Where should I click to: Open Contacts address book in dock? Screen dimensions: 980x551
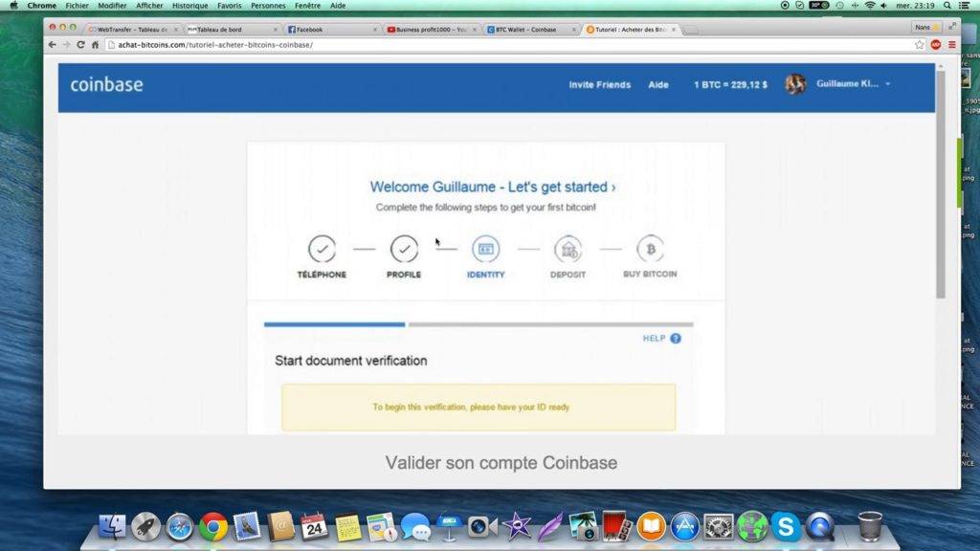point(280,527)
